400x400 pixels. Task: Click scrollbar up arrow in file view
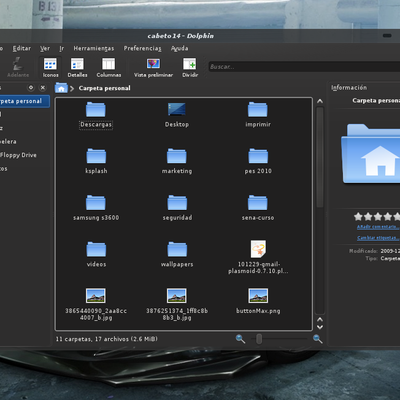coord(320,101)
